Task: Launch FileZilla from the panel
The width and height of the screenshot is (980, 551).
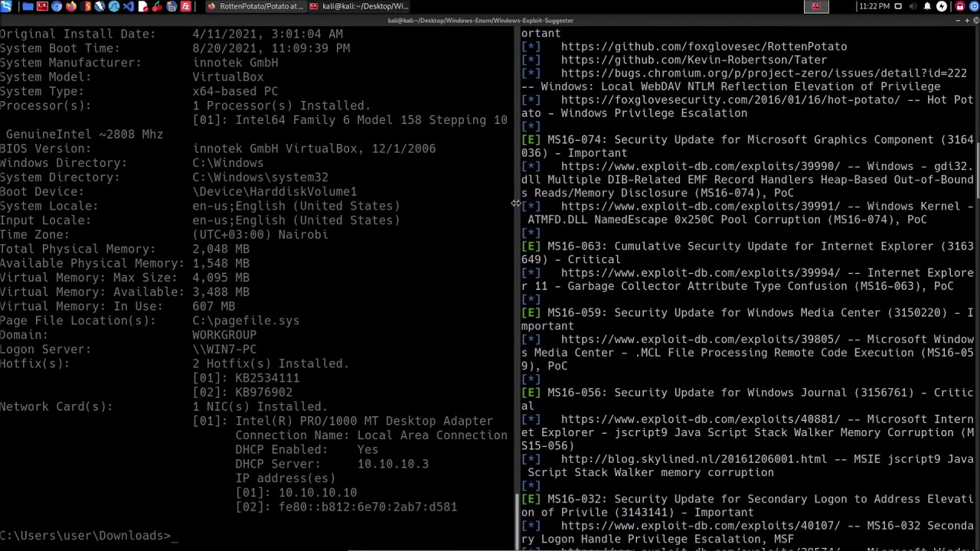Action: pyautogui.click(x=186, y=6)
